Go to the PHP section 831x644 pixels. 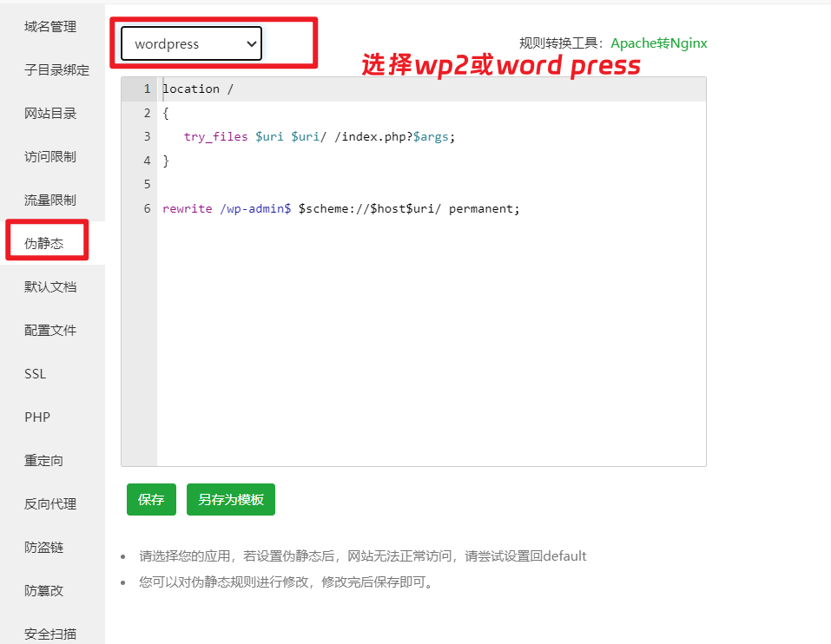[37, 417]
